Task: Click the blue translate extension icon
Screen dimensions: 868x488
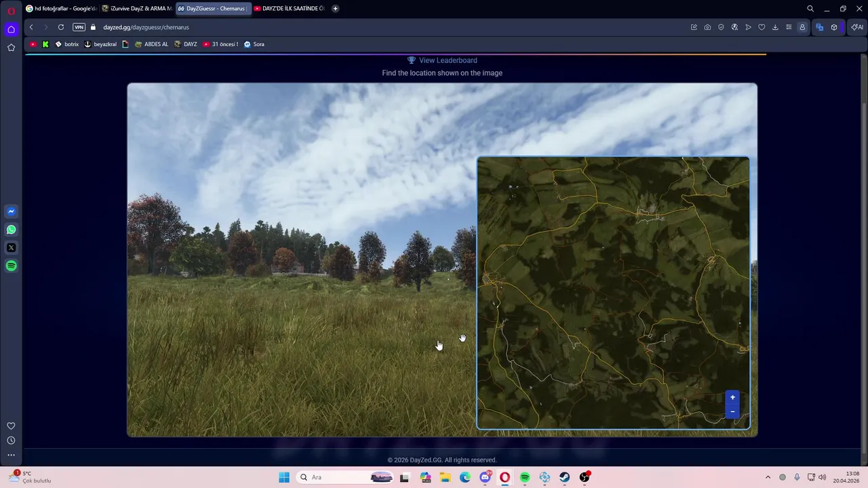Action: [x=820, y=27]
